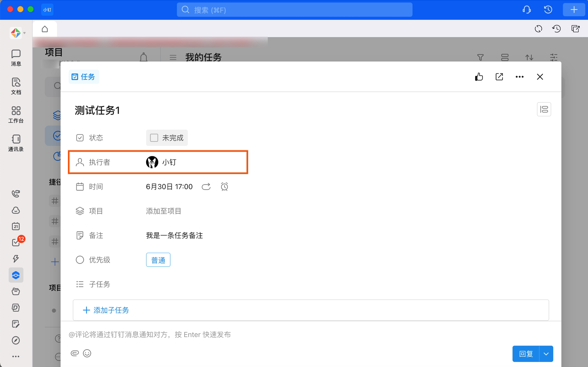Click the 优先级 circle radio icon
The height and width of the screenshot is (367, 588).
click(x=80, y=260)
